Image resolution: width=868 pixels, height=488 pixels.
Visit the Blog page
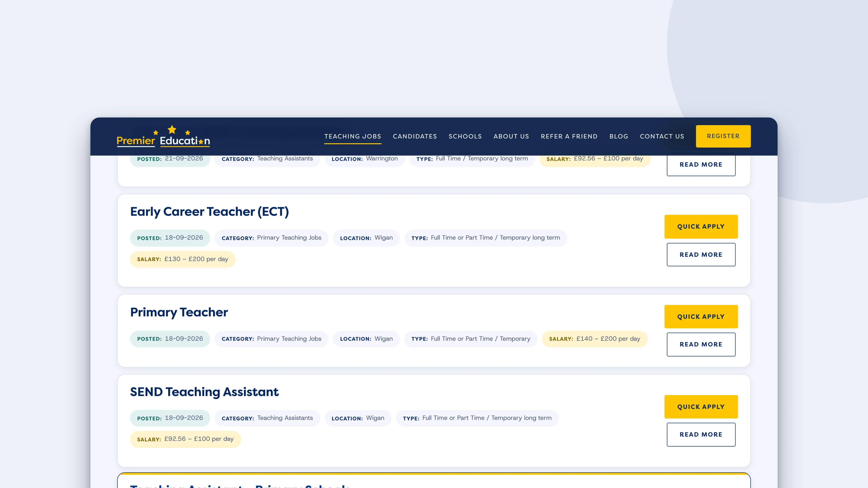point(619,136)
